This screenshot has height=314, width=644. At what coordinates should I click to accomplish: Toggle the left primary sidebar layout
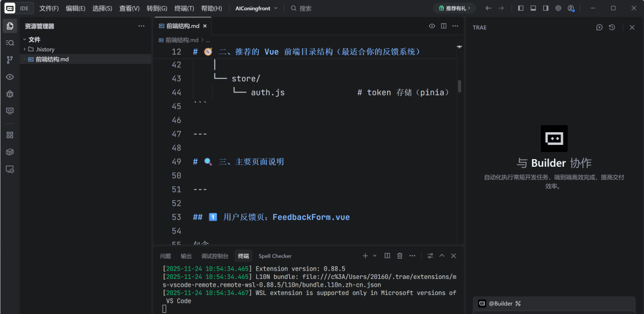(521, 8)
